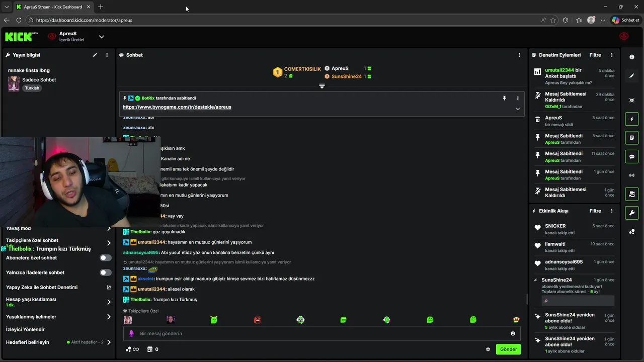Click the focus frame icon in right sidebar
Viewport: 644px width, 362px height.
pyautogui.click(x=632, y=100)
